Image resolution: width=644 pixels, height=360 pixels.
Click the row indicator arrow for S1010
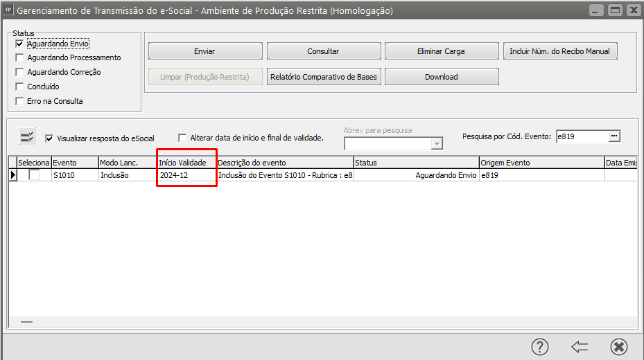click(x=12, y=176)
